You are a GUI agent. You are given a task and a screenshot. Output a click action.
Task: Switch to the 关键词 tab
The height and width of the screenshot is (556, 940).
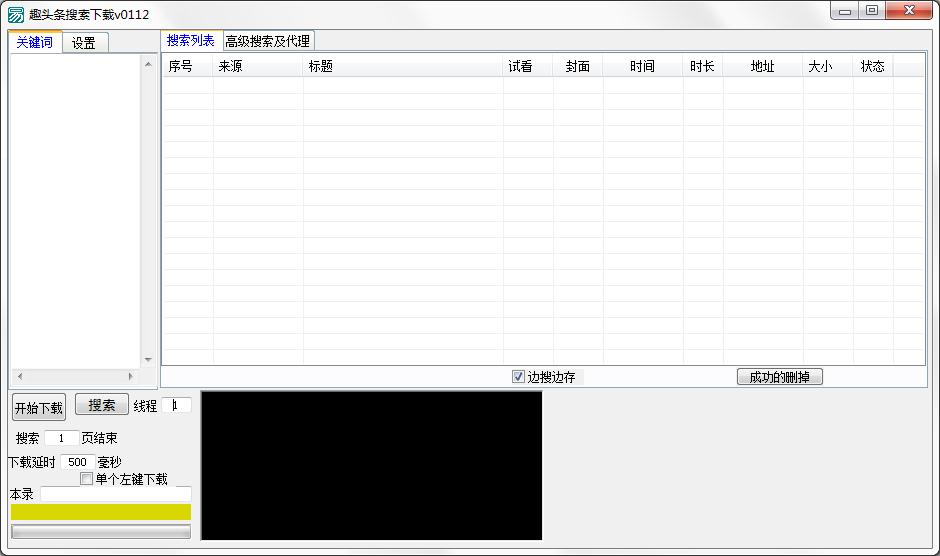click(35, 42)
